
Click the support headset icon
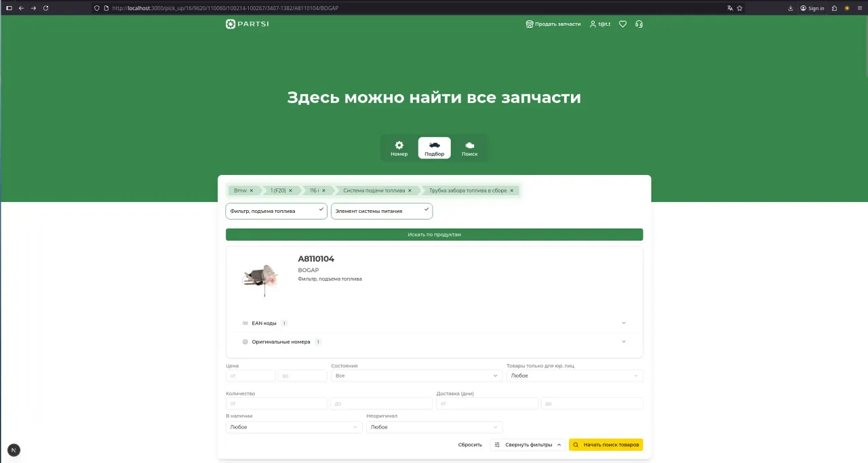[639, 24]
